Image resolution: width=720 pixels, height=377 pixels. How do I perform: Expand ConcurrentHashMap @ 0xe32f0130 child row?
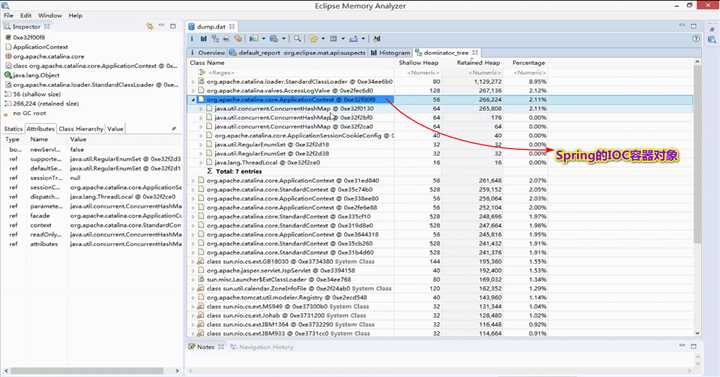click(201, 109)
